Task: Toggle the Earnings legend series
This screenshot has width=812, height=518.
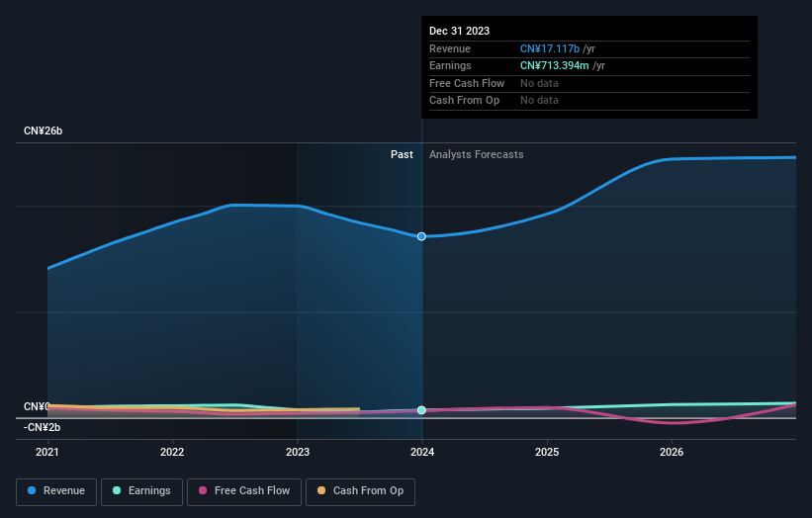Action: point(141,491)
